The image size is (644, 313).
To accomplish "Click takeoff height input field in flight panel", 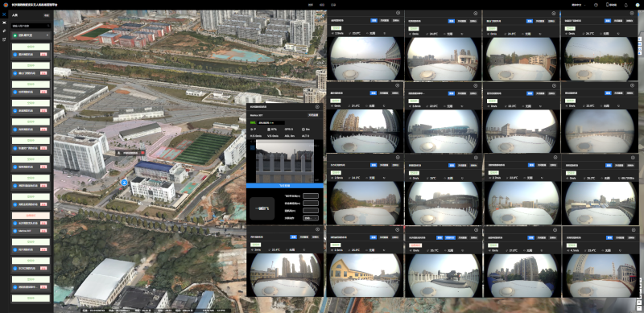I will point(311,196).
